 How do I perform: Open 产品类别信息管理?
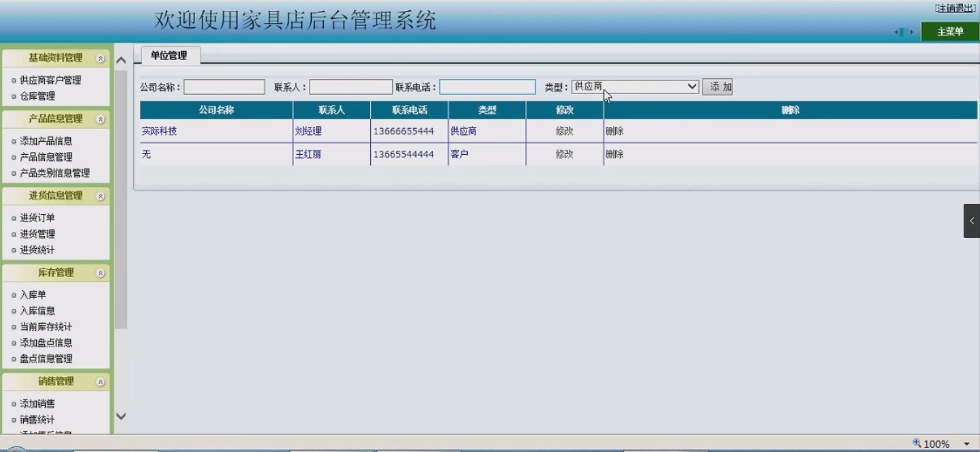tap(55, 173)
